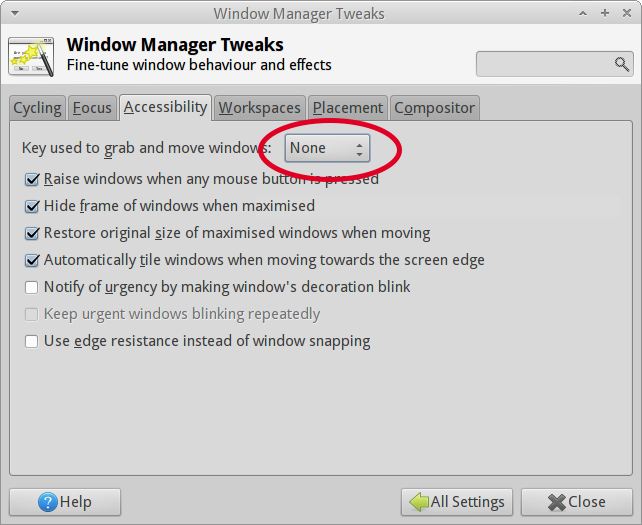Screen dimensions: 642x525
Task: Open the grab key dropdown showing None
Action: click(x=327, y=148)
